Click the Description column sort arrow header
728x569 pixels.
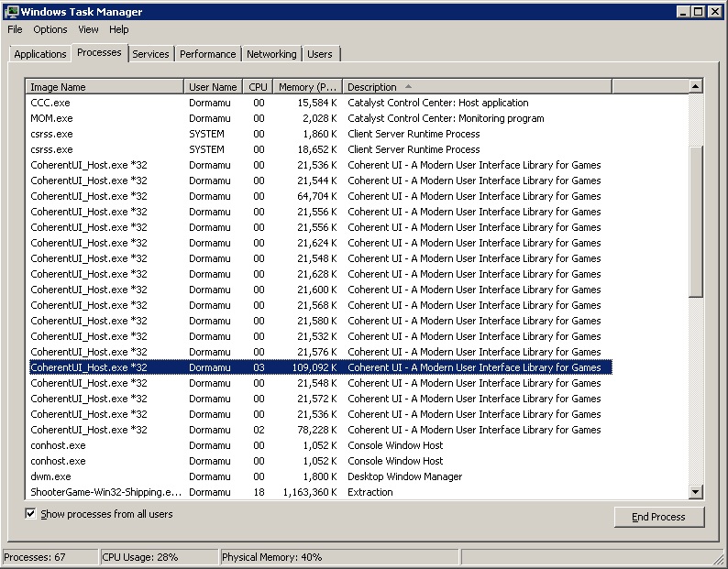[477, 87]
